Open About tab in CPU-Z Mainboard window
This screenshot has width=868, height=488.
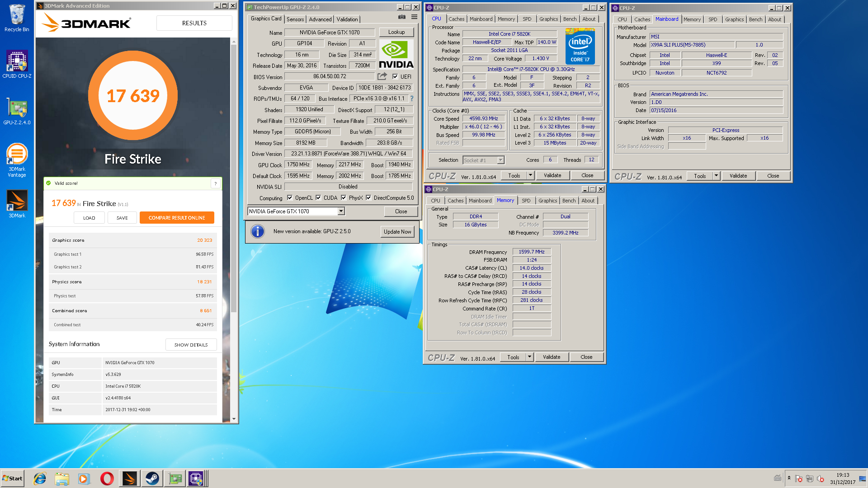click(774, 19)
